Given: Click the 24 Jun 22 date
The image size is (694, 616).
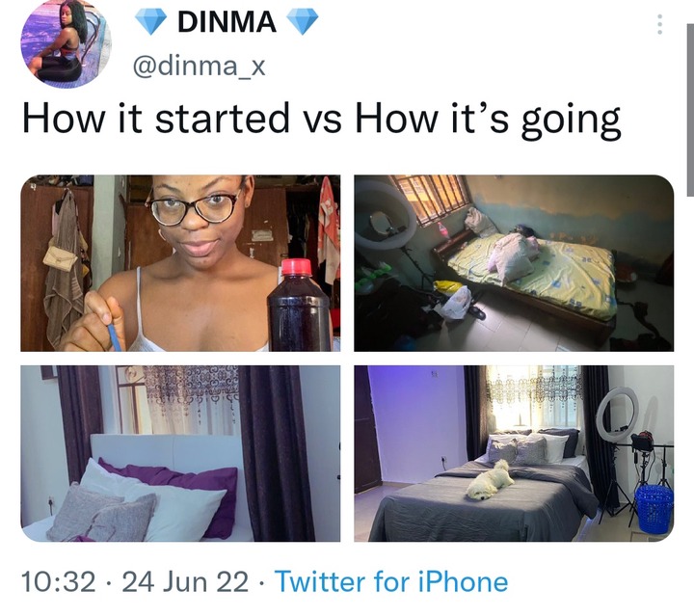Looking at the screenshot, I should (x=185, y=581).
